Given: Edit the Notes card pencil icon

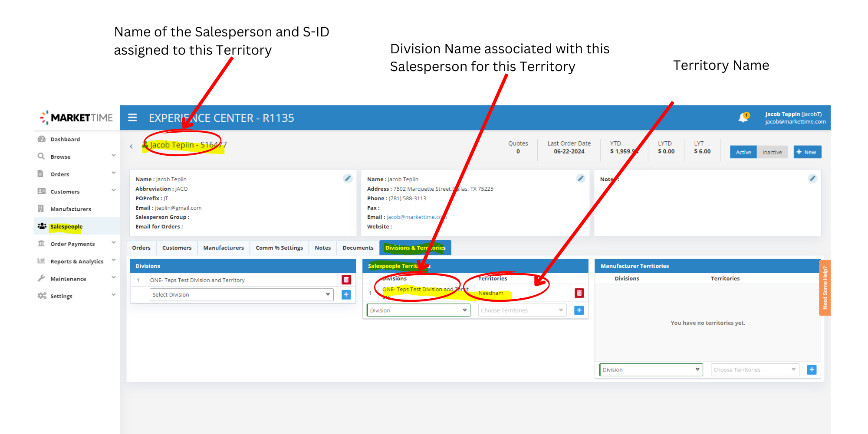Looking at the screenshot, I should pos(812,179).
